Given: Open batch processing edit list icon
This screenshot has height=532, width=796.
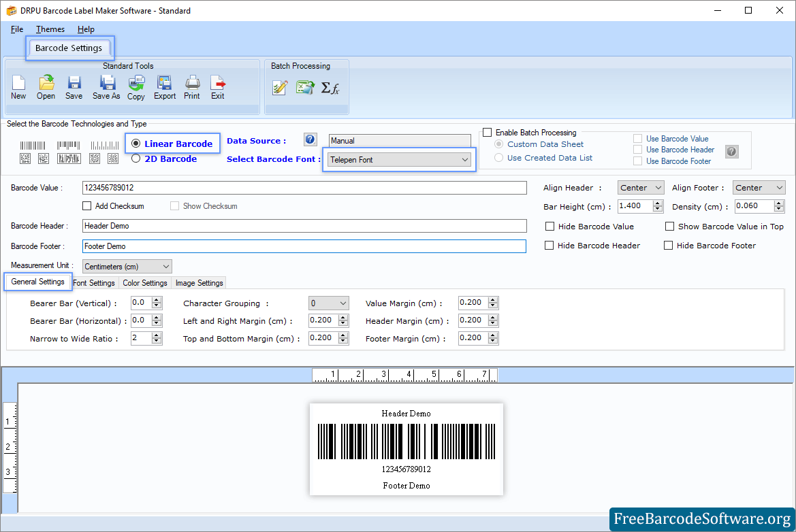Looking at the screenshot, I should [280, 88].
